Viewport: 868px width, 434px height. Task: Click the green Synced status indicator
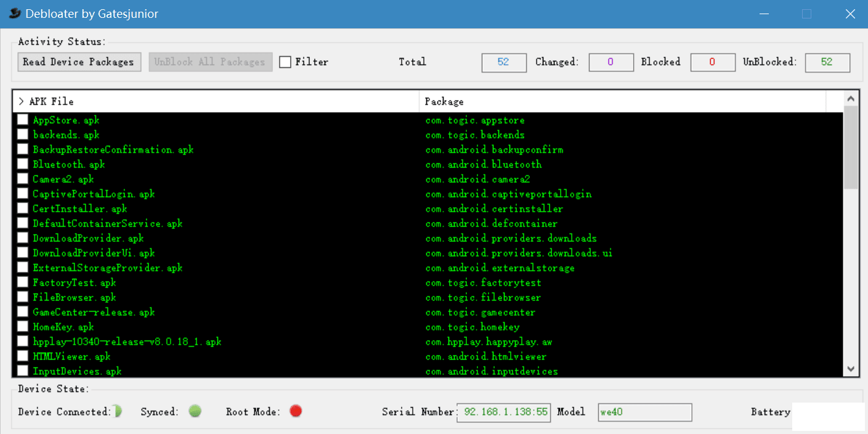click(195, 411)
